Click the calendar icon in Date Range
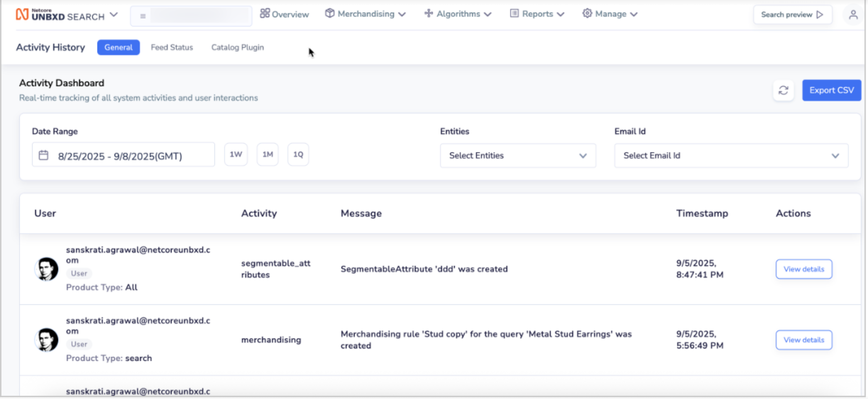Screen dimensions: 868x399 [x=44, y=155]
